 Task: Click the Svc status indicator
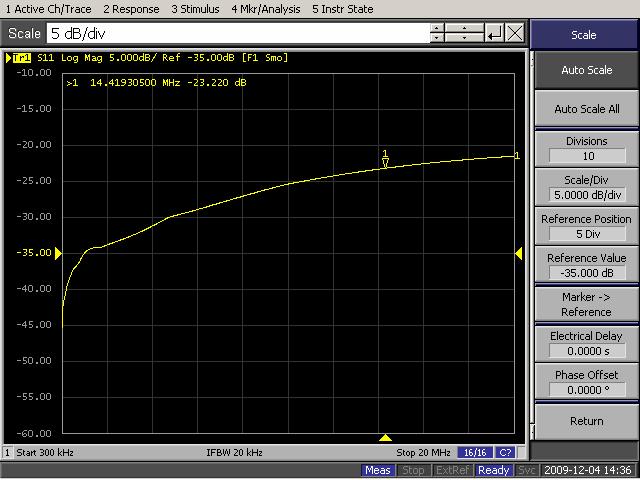tap(526, 471)
